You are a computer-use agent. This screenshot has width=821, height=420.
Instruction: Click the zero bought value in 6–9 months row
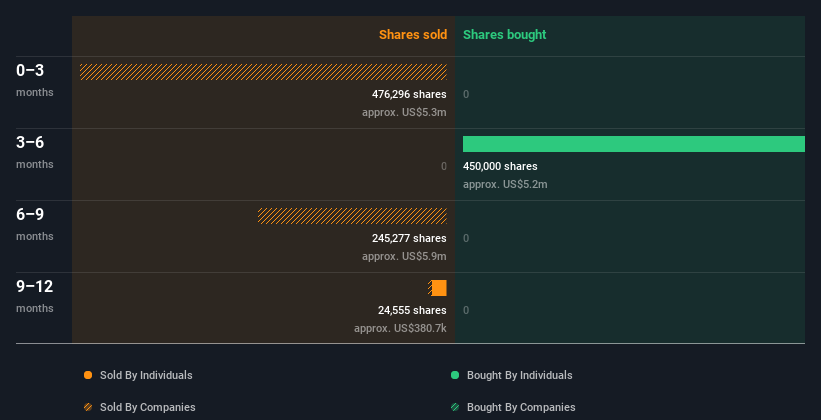pyautogui.click(x=466, y=238)
